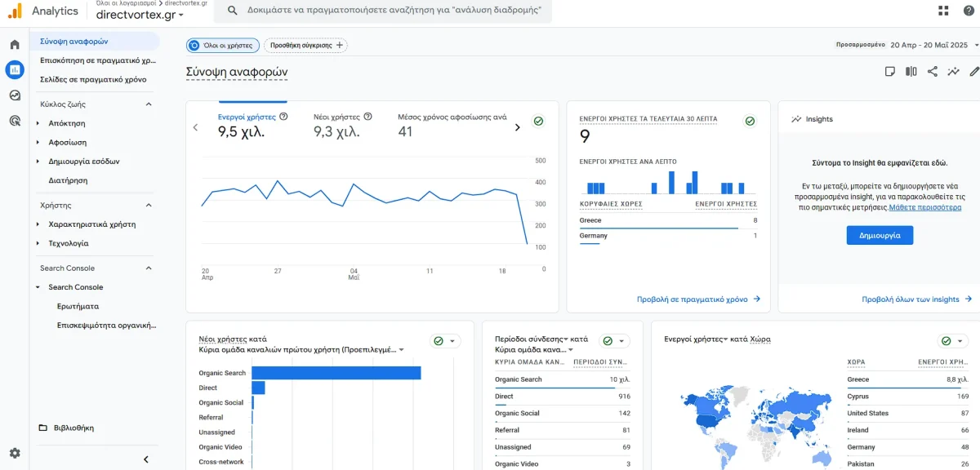Image resolution: width=980 pixels, height=470 pixels.
Task: Click the note icon in report toolbar
Action: [890, 72]
